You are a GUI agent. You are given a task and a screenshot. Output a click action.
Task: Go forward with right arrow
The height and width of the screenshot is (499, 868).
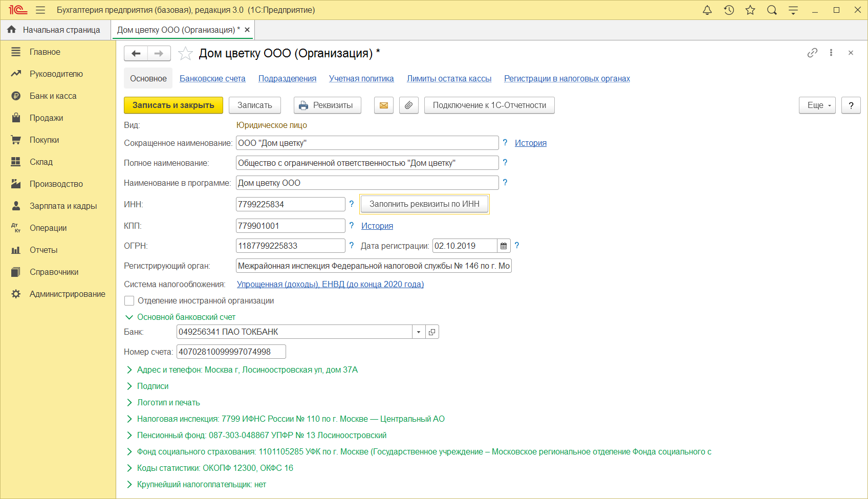point(159,53)
